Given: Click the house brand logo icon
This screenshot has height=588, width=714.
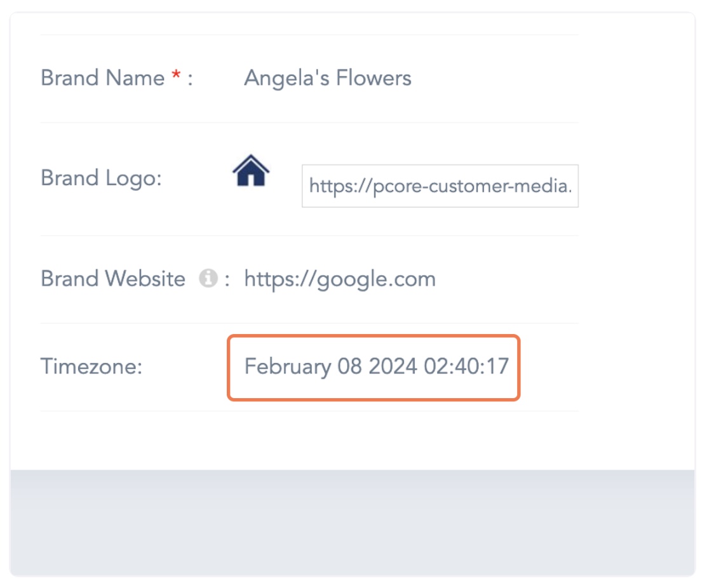Looking at the screenshot, I should click(x=251, y=171).
